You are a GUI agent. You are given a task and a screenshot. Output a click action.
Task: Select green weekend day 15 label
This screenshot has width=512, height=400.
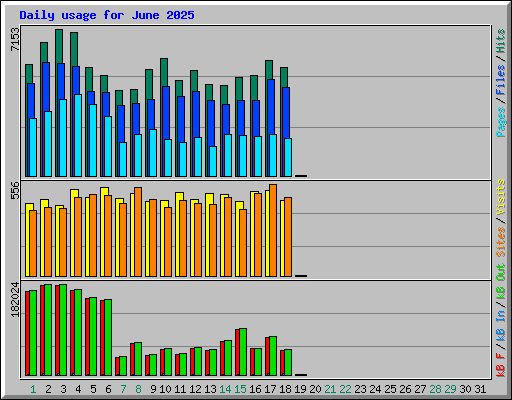[x=240, y=389]
